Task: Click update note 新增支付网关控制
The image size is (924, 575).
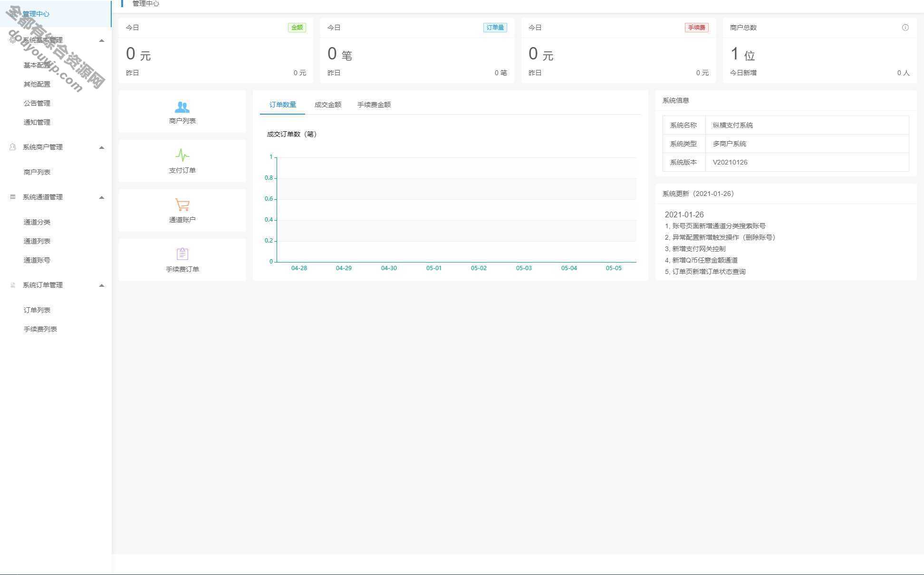Action: (x=699, y=249)
